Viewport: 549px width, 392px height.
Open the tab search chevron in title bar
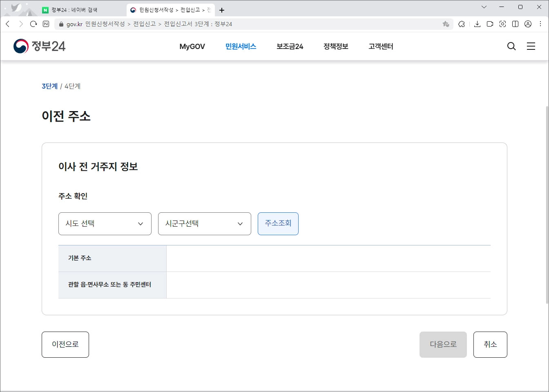484,7
